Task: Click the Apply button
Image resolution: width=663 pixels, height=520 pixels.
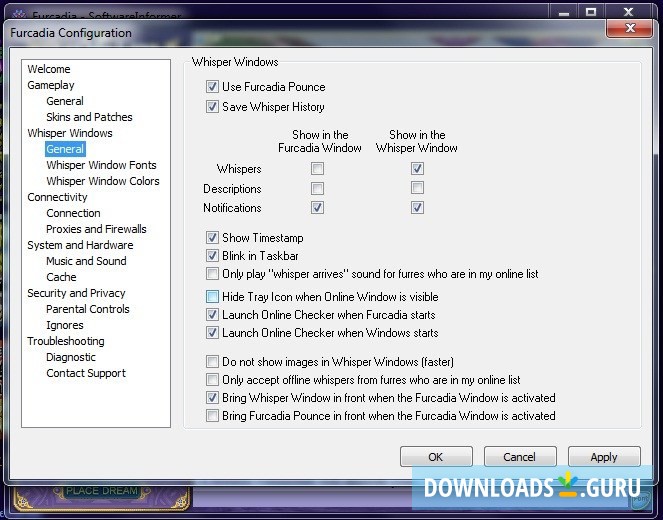Action: pyautogui.click(x=604, y=457)
